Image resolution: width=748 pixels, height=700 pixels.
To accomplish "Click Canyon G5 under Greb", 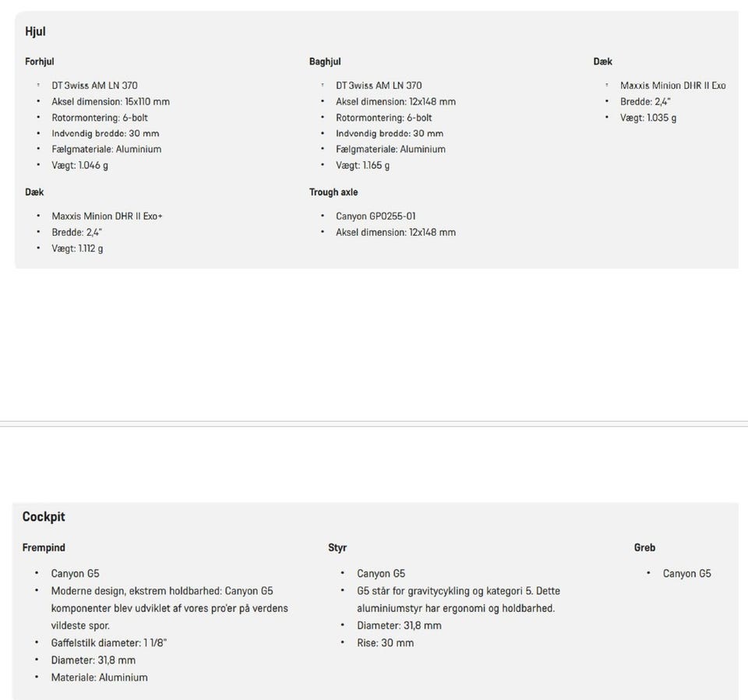I will [686, 574].
